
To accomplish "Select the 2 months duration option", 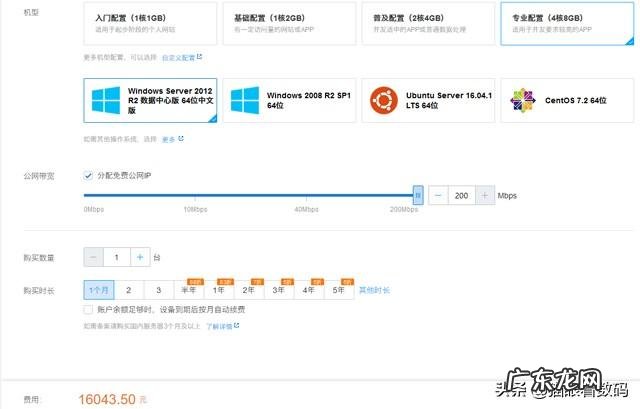I will click(129, 290).
